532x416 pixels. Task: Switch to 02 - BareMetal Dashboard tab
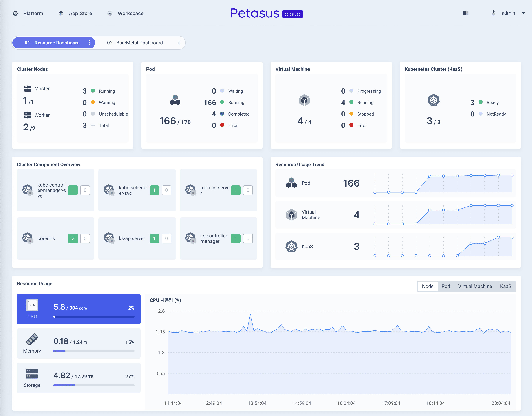click(x=135, y=43)
